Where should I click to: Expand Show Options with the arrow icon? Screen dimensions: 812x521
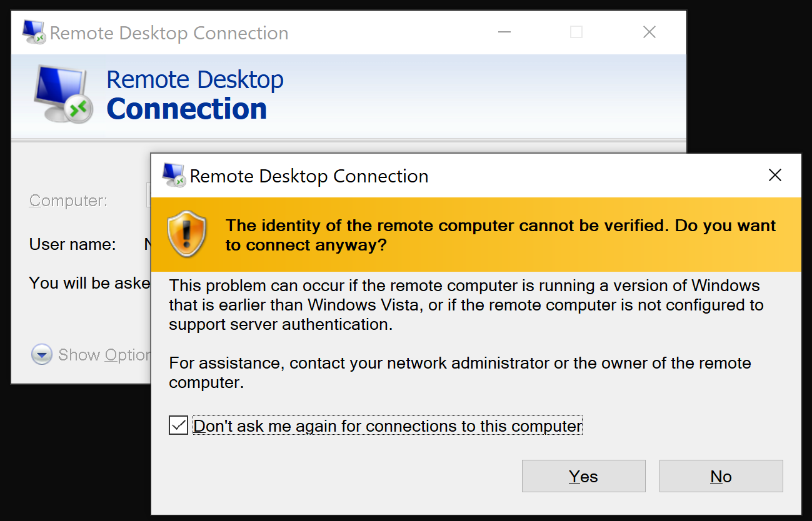[x=42, y=355]
